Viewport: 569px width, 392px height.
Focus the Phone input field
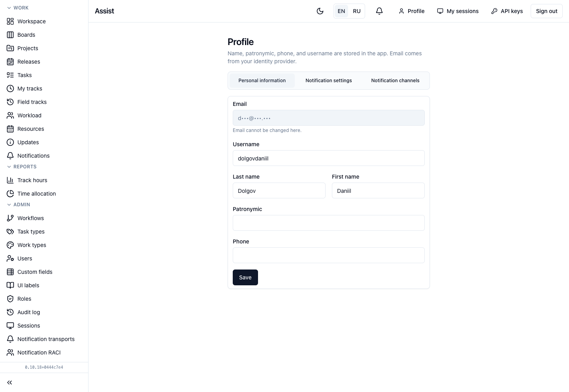[329, 255]
